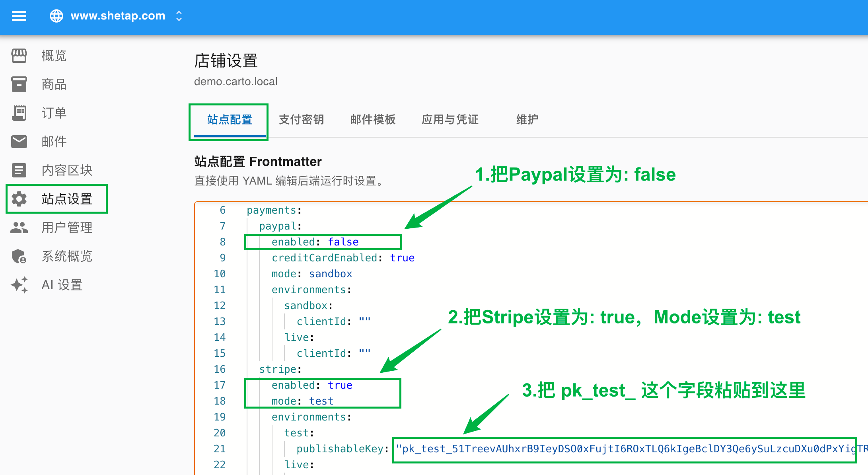Switch to the 邮件模板 tab
The width and height of the screenshot is (868, 475).
click(x=373, y=120)
